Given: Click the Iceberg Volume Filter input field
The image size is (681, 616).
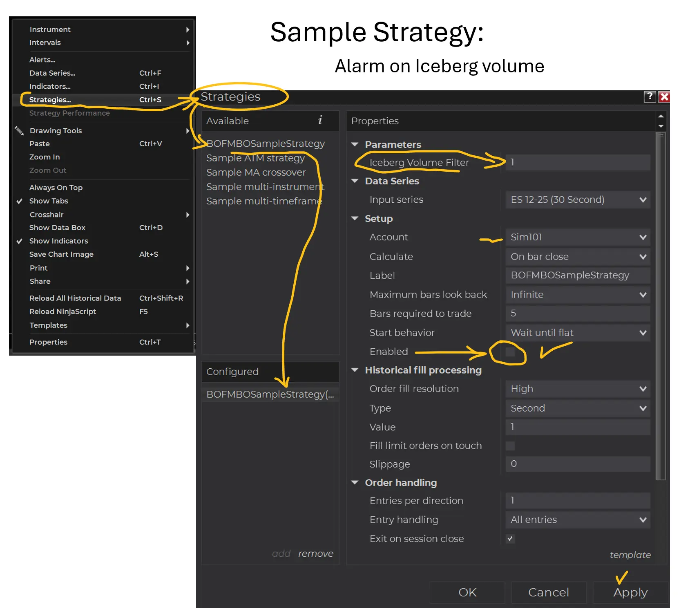Looking at the screenshot, I should (x=577, y=162).
